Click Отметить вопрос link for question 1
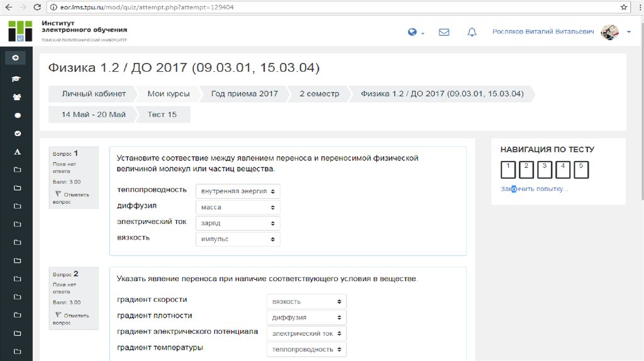The image size is (644, 361). pyautogui.click(x=71, y=198)
